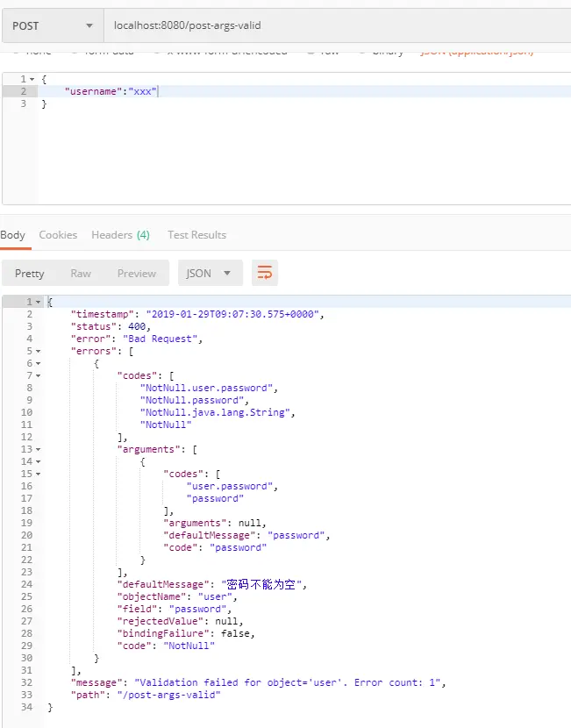
Task: Collapse request body fold arrow at line 1
Action: pos(32,80)
